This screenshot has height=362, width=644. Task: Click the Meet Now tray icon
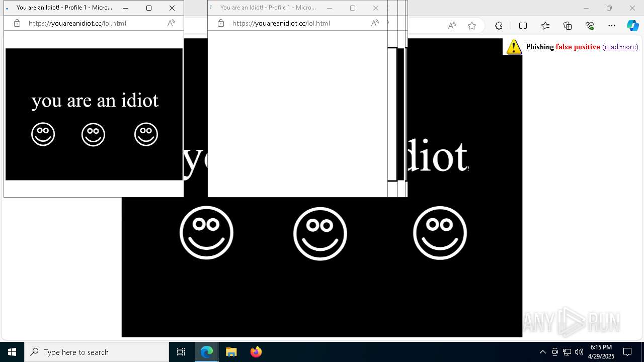pos(555,352)
